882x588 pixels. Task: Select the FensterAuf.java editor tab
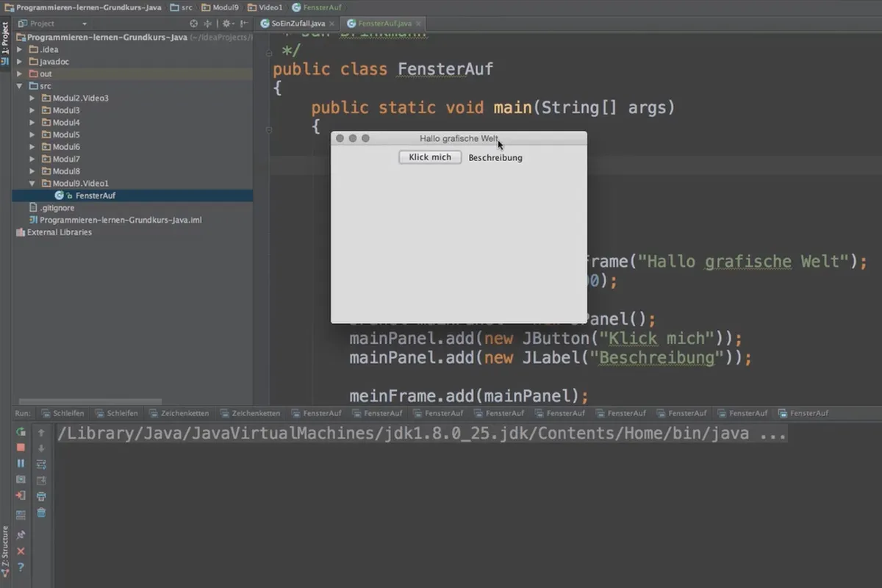384,24
